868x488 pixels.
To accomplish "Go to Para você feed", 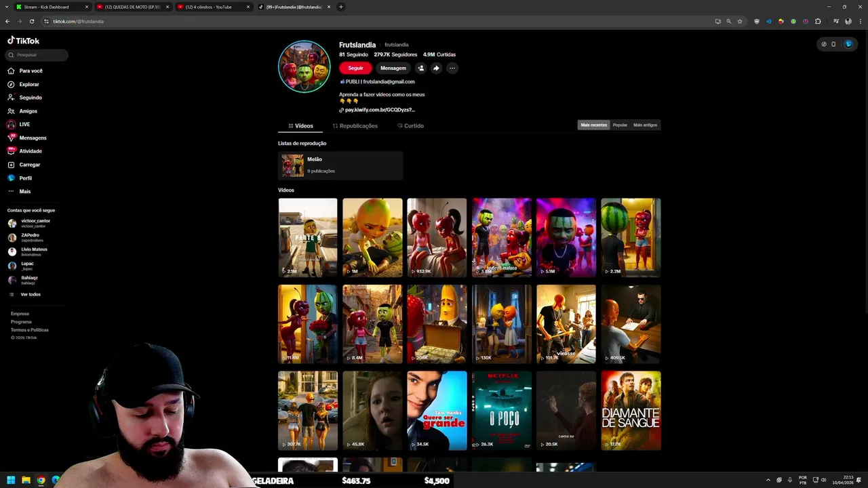I will click(25, 70).
